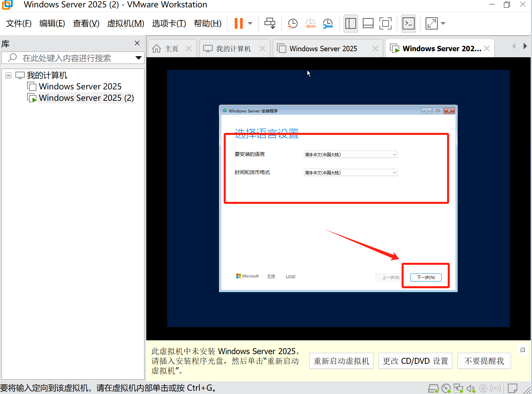Close the Windows Server setup dialog
The height and width of the screenshot is (394, 532).
coord(449,111)
